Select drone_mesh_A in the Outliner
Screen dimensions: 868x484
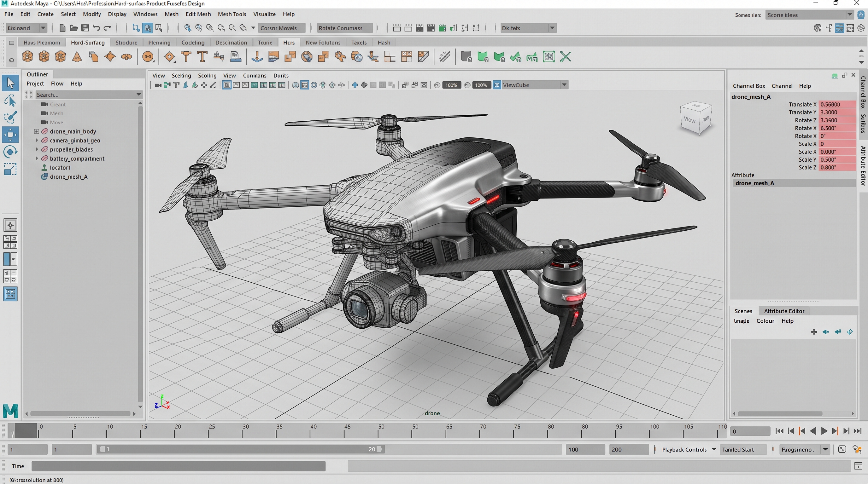(x=68, y=177)
